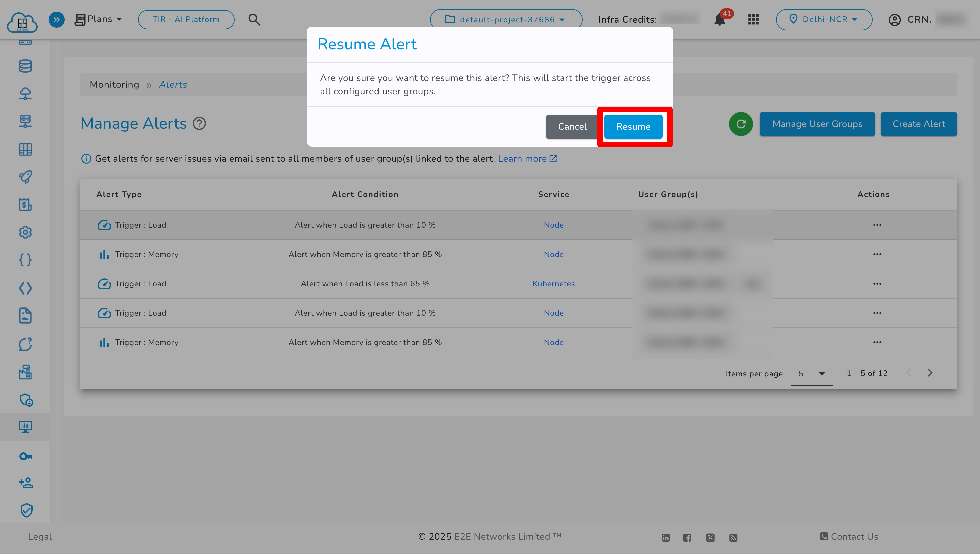Open the apps grid icon near Delhi-NCR
The image size is (980, 554).
pyautogui.click(x=753, y=19)
